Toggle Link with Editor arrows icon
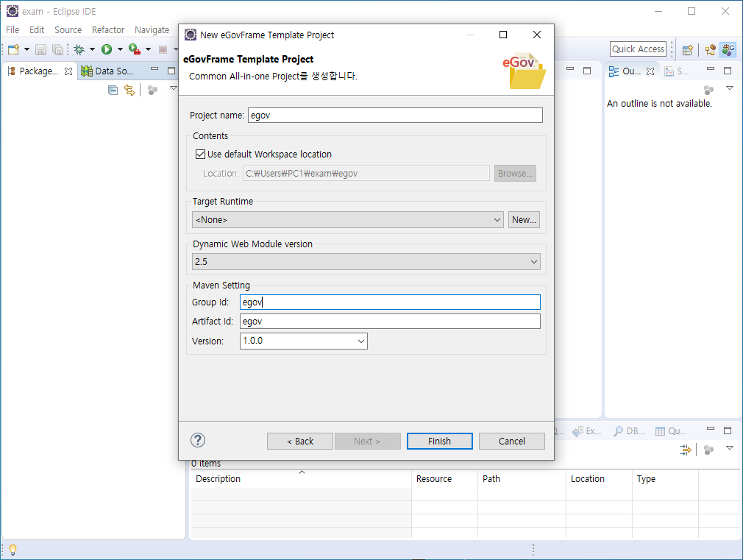Viewport: 743px width, 560px height. (x=129, y=90)
